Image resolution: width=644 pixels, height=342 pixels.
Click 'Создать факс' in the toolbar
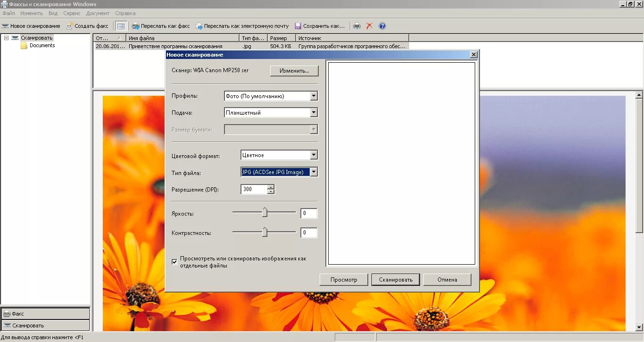pos(87,26)
